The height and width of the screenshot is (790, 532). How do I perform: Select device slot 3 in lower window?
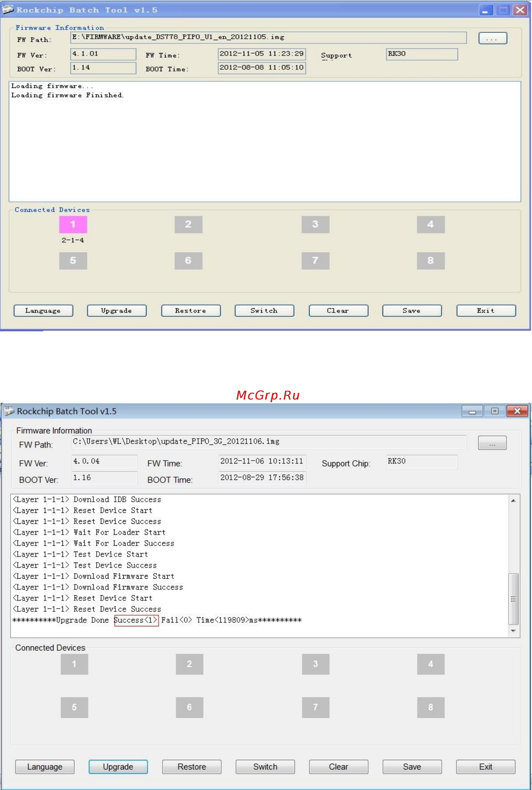tap(316, 664)
